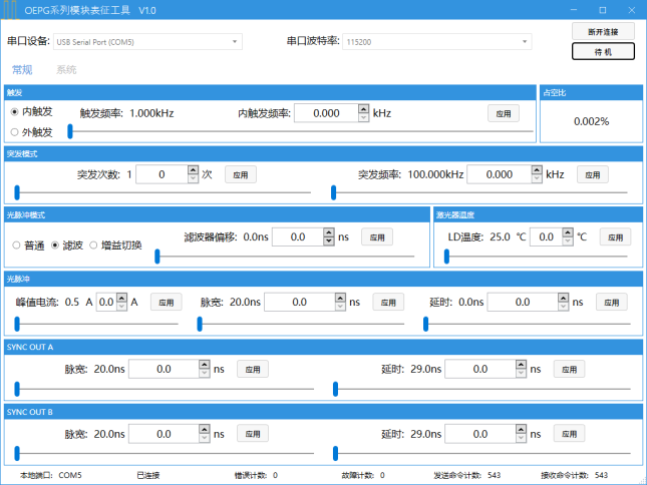Click the LD温度 slider handle
This screenshot has width=647, height=485.
[446, 256]
